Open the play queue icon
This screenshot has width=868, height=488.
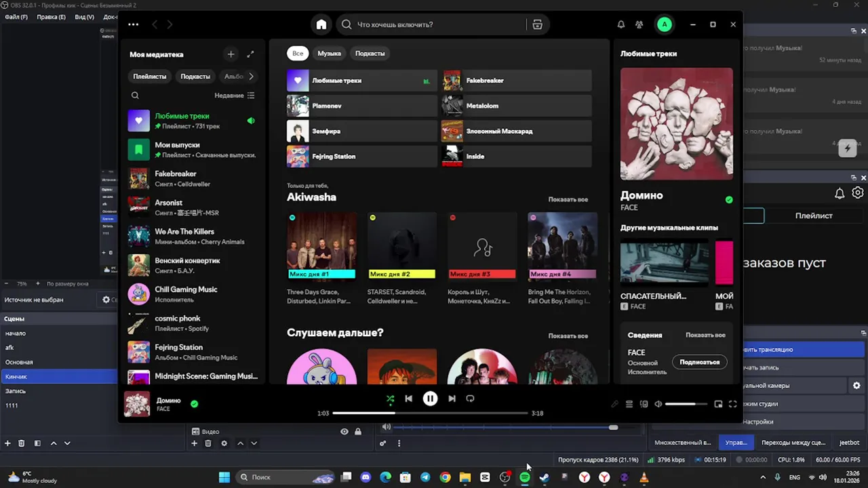(629, 404)
